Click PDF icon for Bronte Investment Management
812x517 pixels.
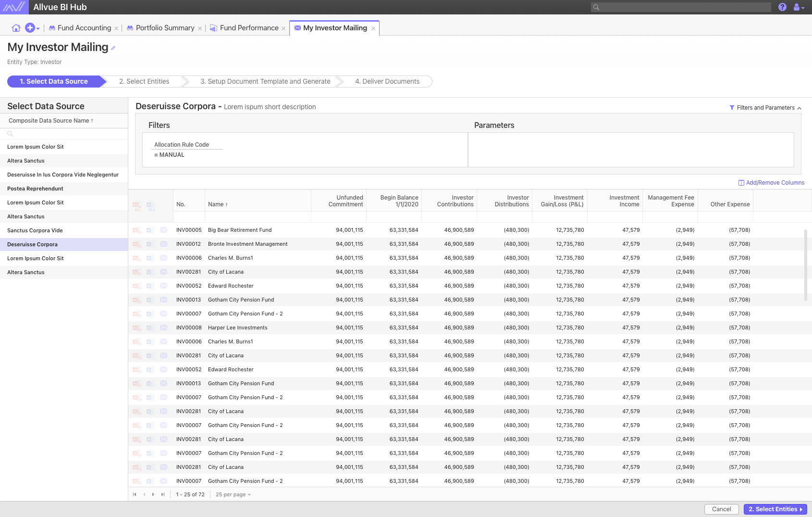pyautogui.click(x=137, y=244)
